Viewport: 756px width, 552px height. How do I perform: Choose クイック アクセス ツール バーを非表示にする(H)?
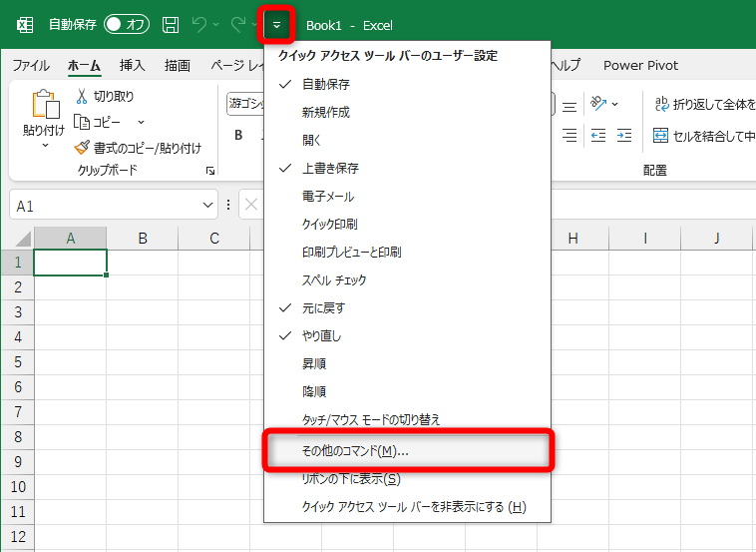coord(407,507)
